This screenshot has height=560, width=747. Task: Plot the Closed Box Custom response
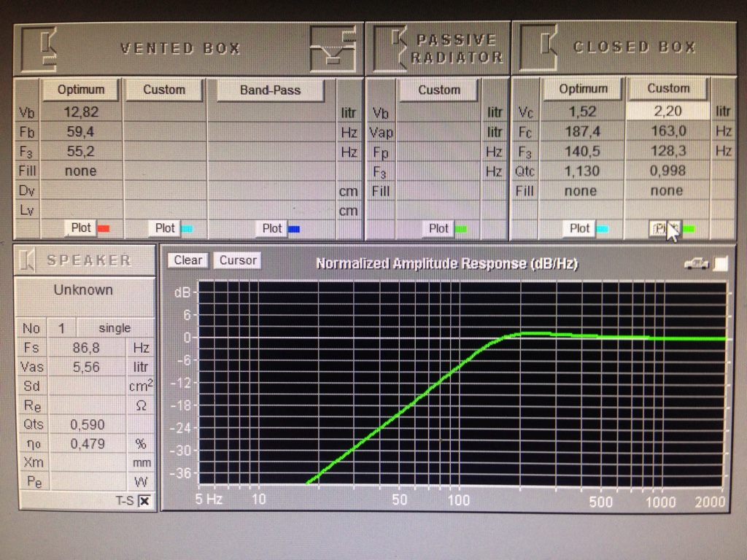[665, 228]
